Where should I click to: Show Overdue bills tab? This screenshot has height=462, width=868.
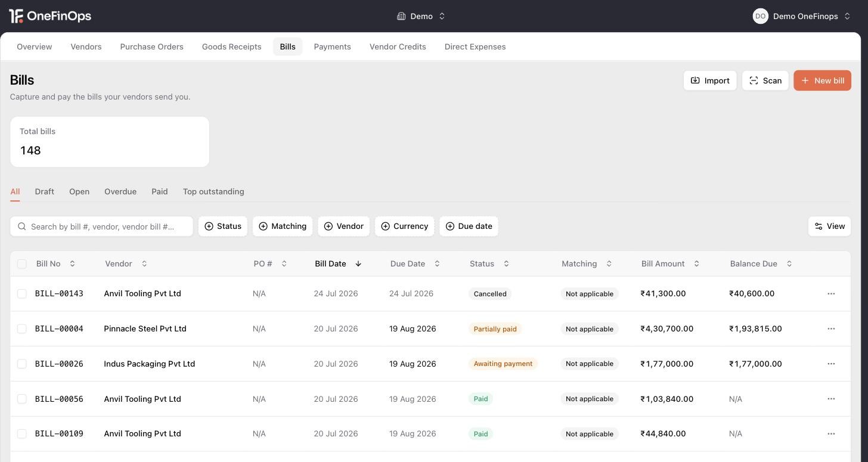point(120,191)
